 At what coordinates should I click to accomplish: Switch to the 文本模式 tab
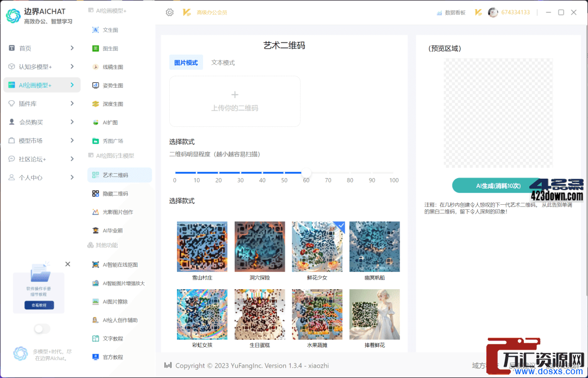[x=223, y=63]
